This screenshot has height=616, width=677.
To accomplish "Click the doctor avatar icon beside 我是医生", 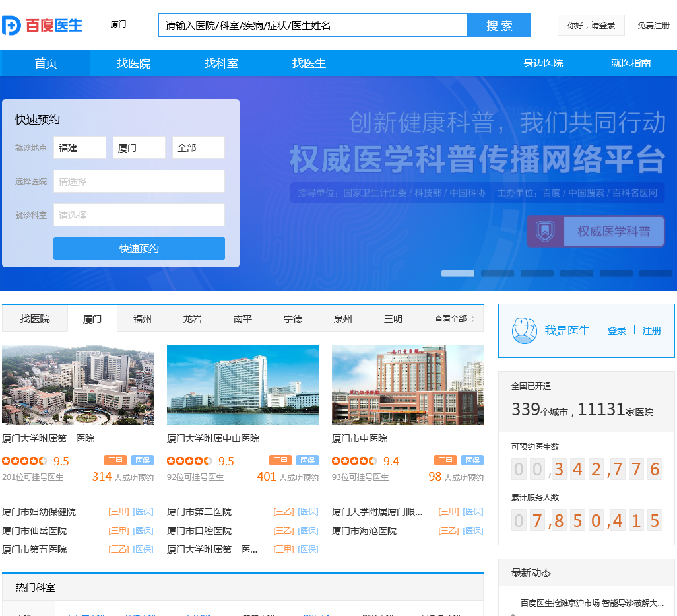I will tap(524, 331).
